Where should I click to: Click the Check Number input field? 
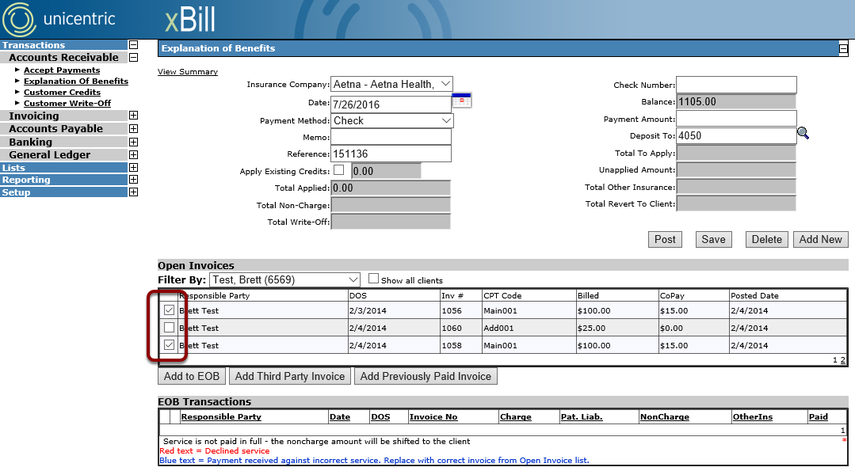click(x=736, y=84)
